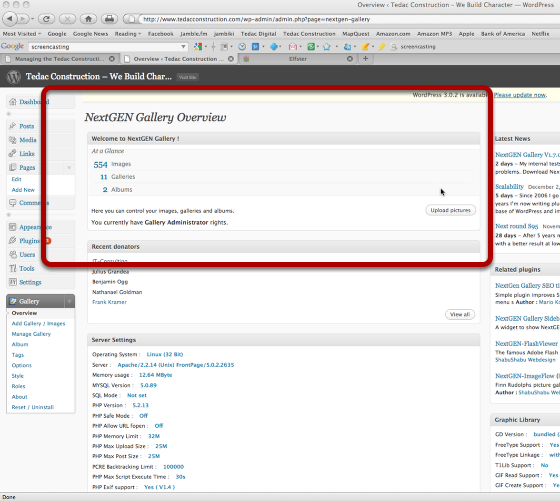Click the browser Back arrow button
The image size is (560, 501).
(10, 19)
